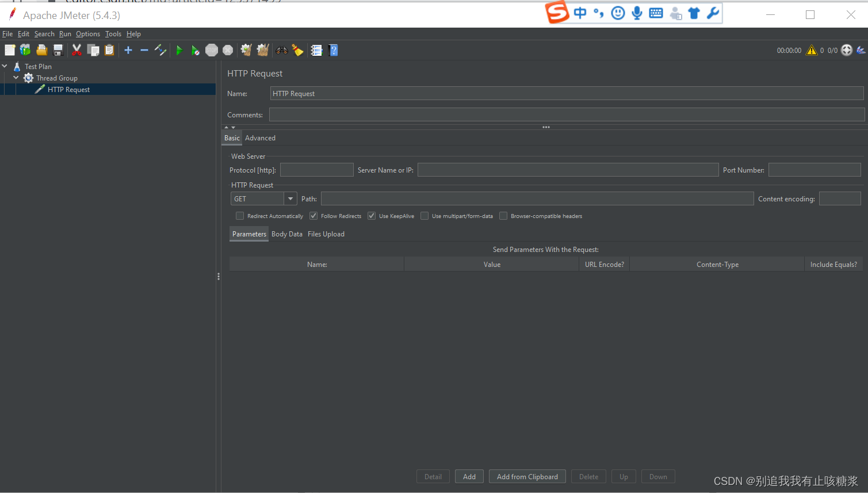This screenshot has height=493, width=868.
Task: Open Search with the binoculars icon
Action: point(282,51)
